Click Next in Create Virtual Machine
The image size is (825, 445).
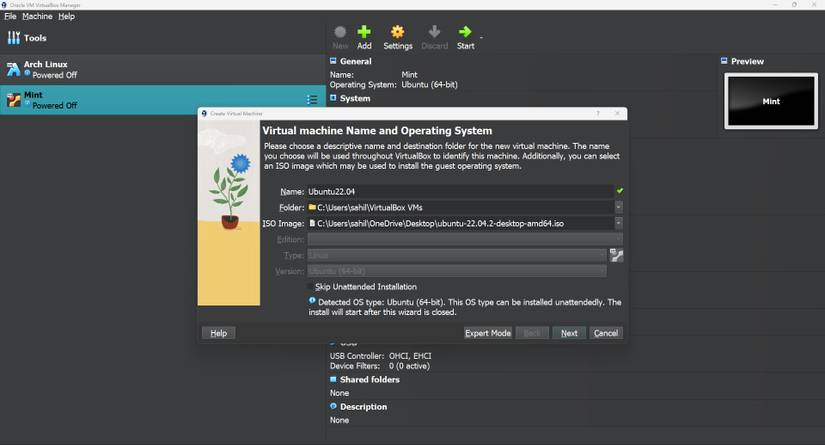click(x=569, y=333)
